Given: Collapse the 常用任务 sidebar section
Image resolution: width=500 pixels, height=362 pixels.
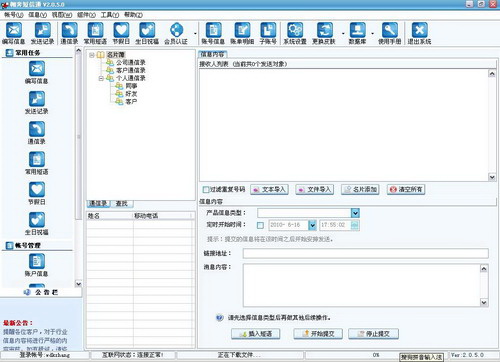Looking at the screenshot, I should click(37, 53).
